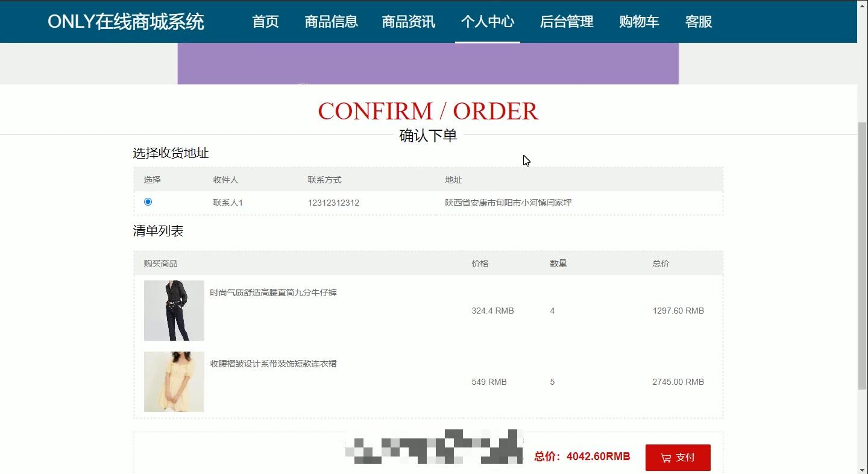Open the jeans product thumbnail

point(174,311)
